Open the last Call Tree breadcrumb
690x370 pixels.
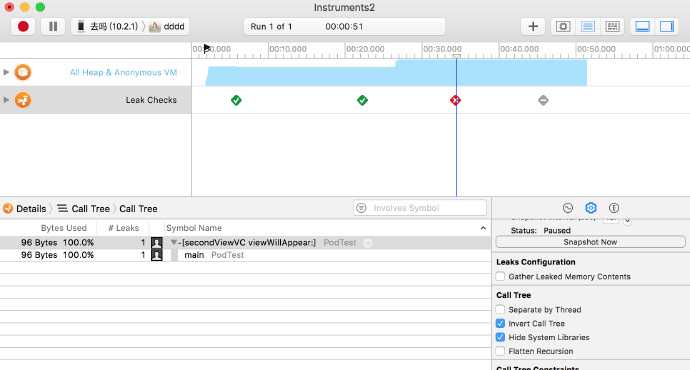pyautogui.click(x=138, y=209)
